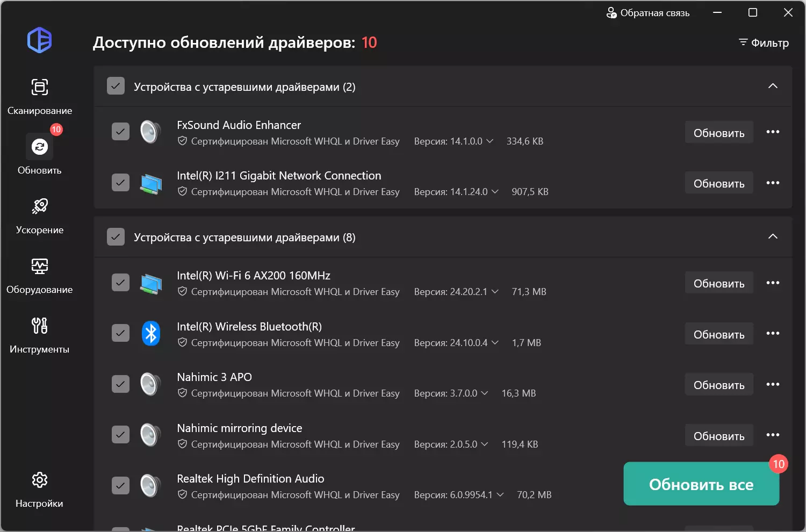
Task: Toggle checkbox for outdated drivers group (8)
Action: pyautogui.click(x=116, y=236)
